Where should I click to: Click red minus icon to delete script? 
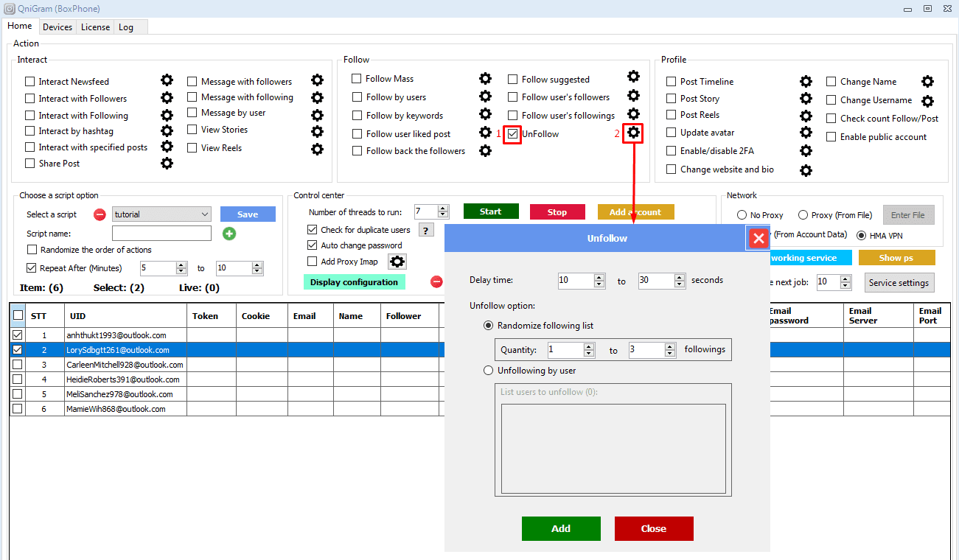tap(100, 214)
